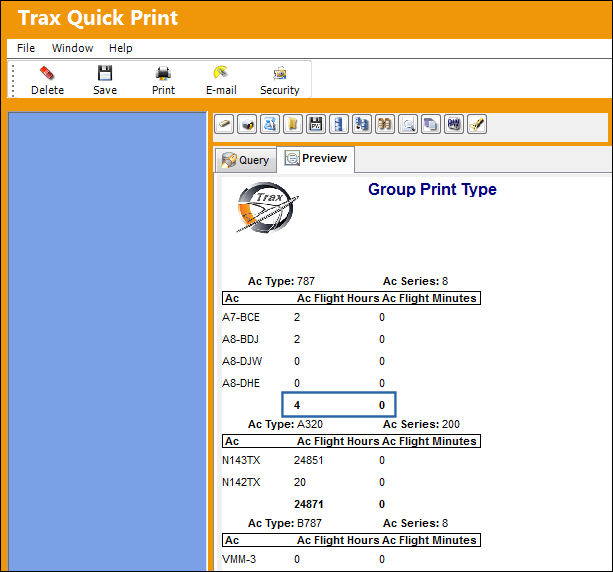Click the blue left navigation panel
Viewport: 613px width, 572px height.
(107, 341)
